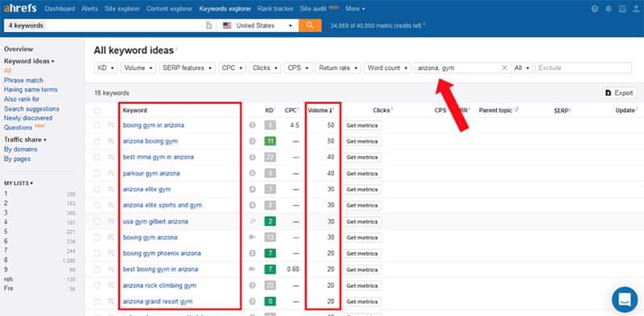The height and width of the screenshot is (316, 644).
Task: Export the keyword list
Action: pos(619,92)
